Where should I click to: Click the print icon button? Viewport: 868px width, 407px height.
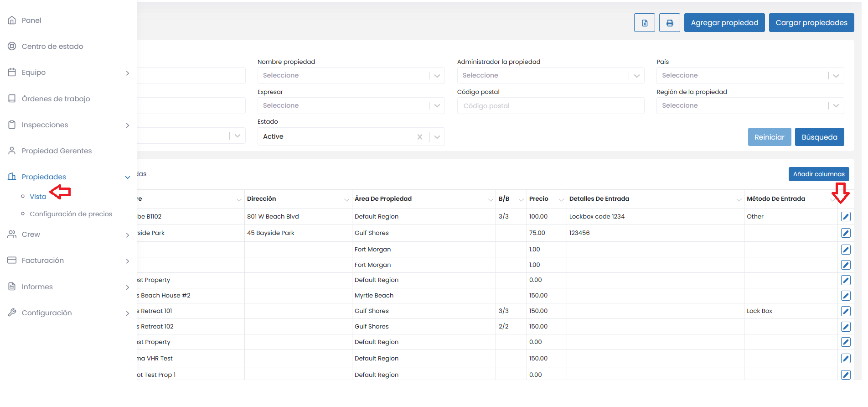pos(669,23)
